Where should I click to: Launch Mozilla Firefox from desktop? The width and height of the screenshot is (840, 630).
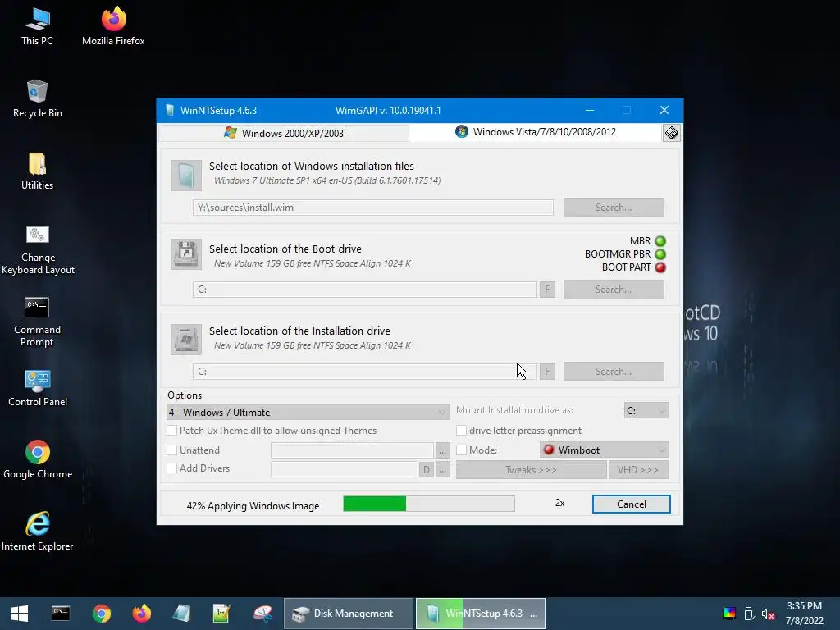click(113, 25)
